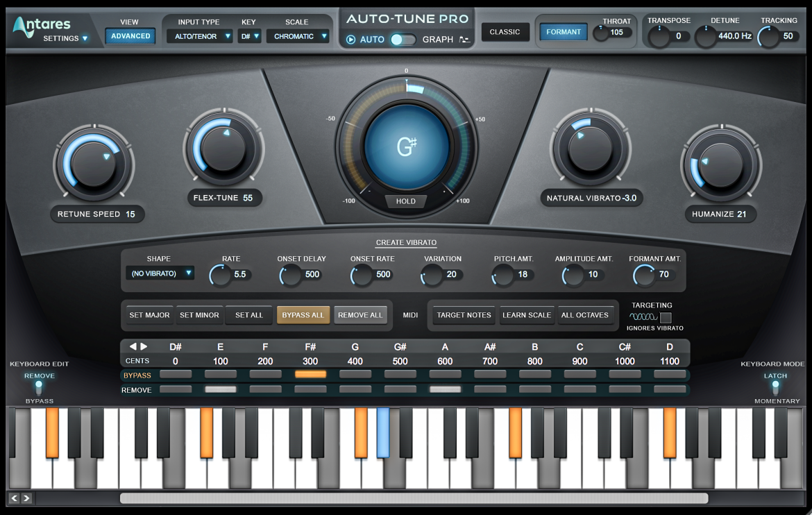The image size is (812, 515).
Task: Click the left arrow in the scale note header
Action: [133, 346]
